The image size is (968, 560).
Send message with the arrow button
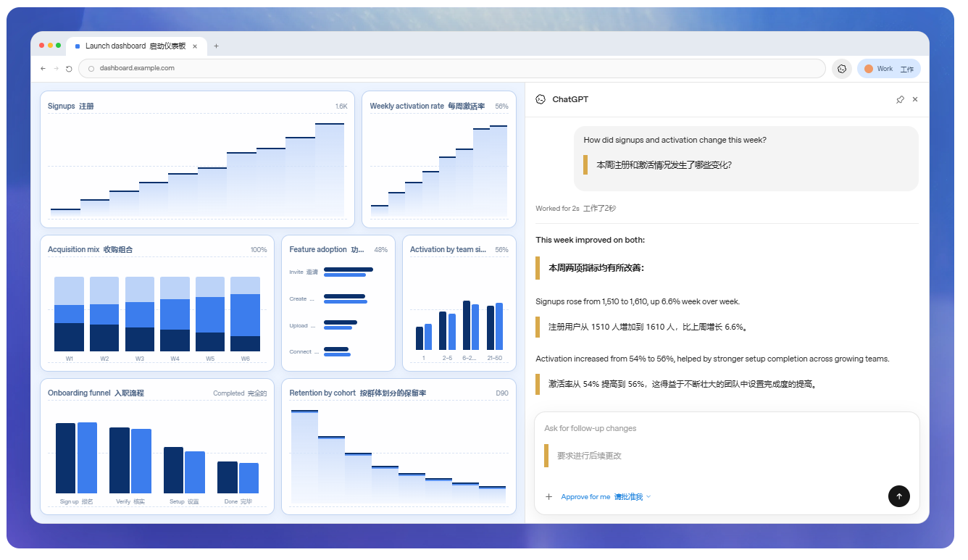[899, 496]
